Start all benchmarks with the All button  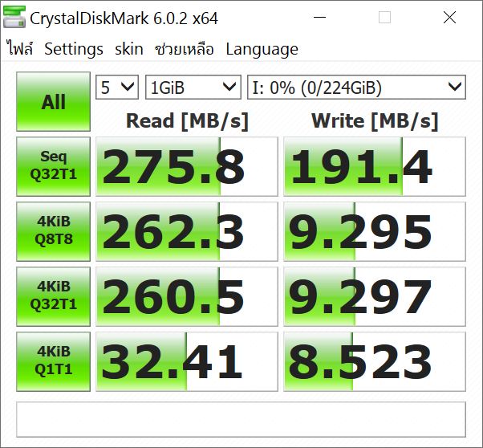point(54,102)
